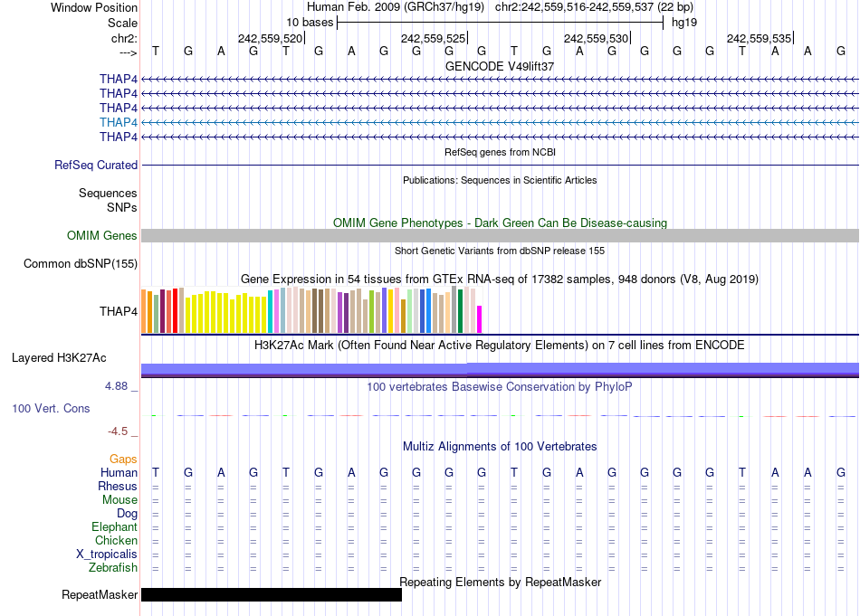Viewport: 860px width, 616px height.
Task: Click the SNPs subtrack label
Action: point(122,208)
